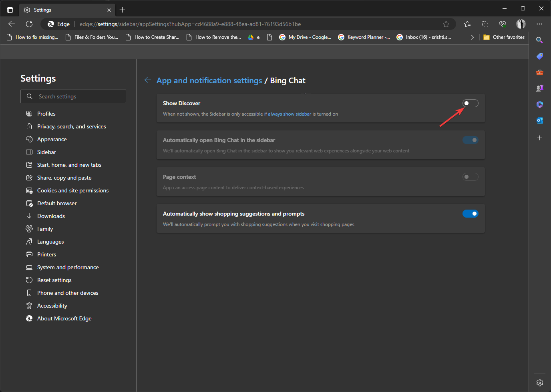The image size is (551, 392).
Task: Expand the Other favorites folder
Action: (x=505, y=37)
